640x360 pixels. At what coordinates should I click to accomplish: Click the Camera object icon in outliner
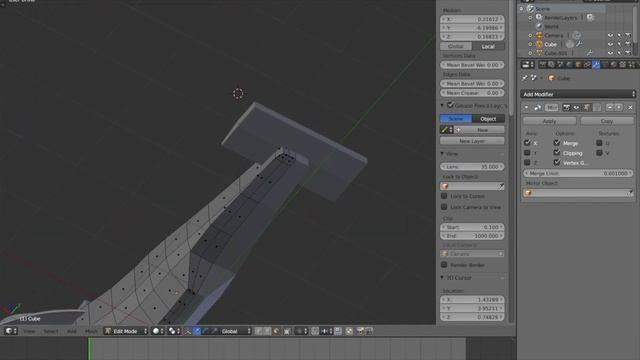[540, 36]
